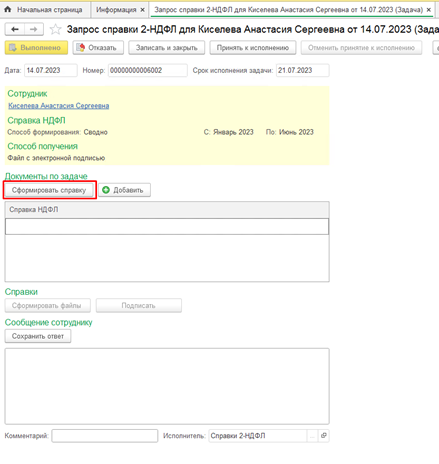Click the Подписать button
439x464 pixels.
pos(139,305)
